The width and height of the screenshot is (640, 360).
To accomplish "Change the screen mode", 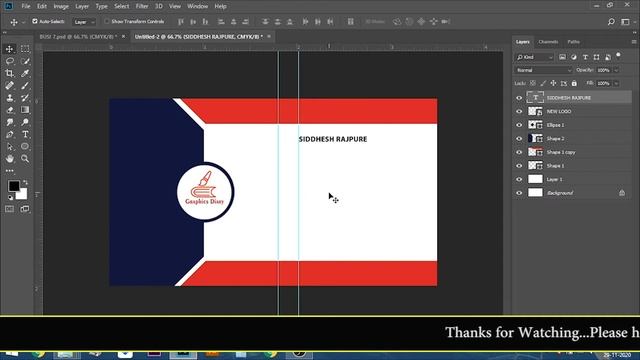I will pyautogui.click(x=25, y=209).
